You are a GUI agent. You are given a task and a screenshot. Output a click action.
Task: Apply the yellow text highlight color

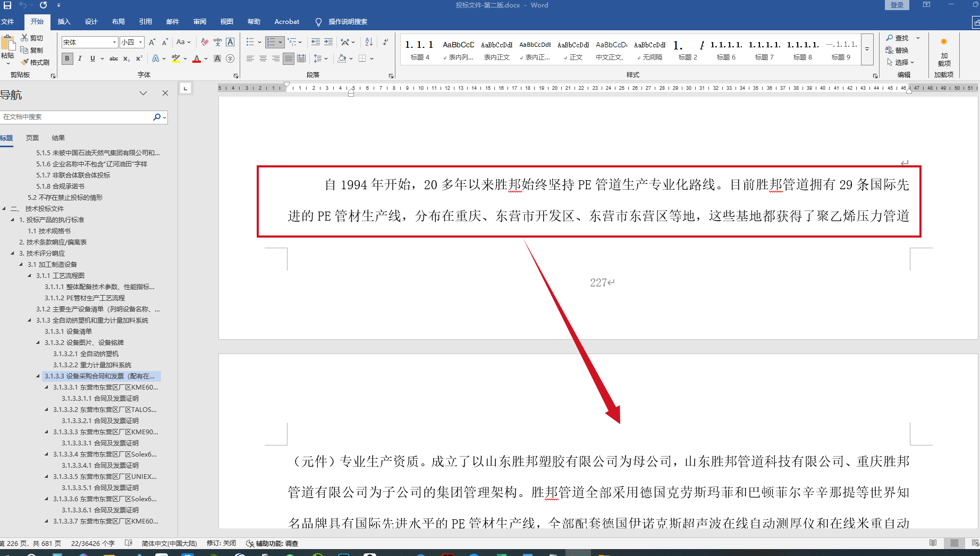[x=176, y=58]
